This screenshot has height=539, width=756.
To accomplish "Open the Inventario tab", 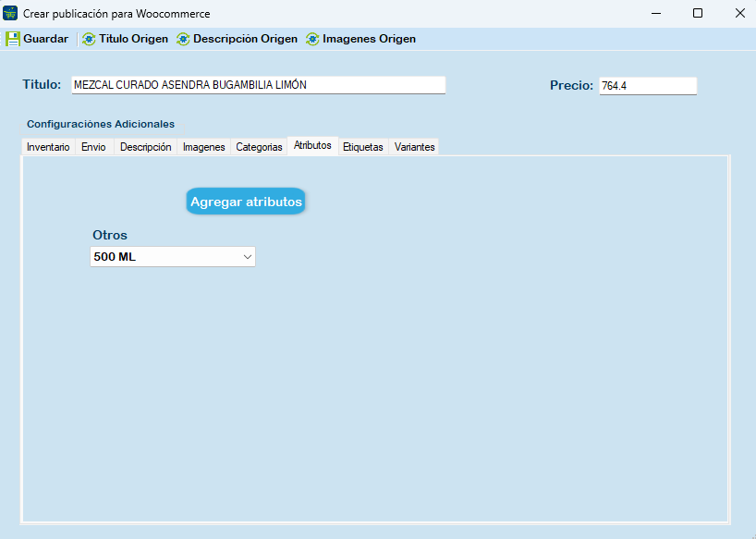I will (x=48, y=147).
